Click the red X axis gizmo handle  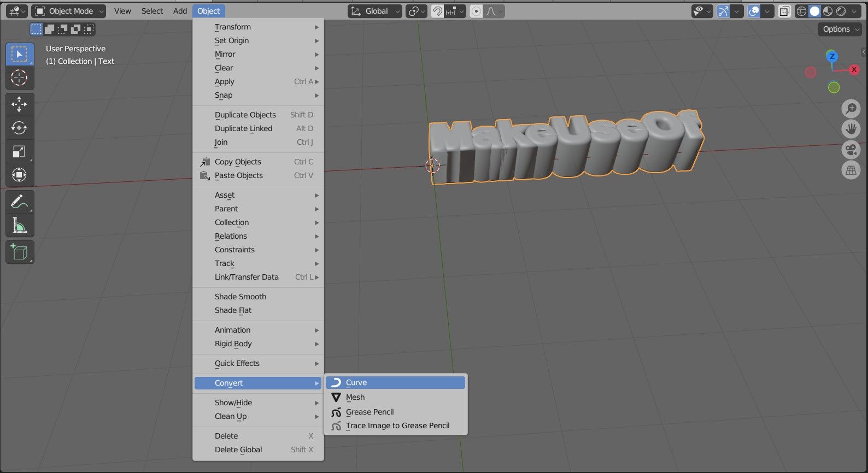click(854, 69)
